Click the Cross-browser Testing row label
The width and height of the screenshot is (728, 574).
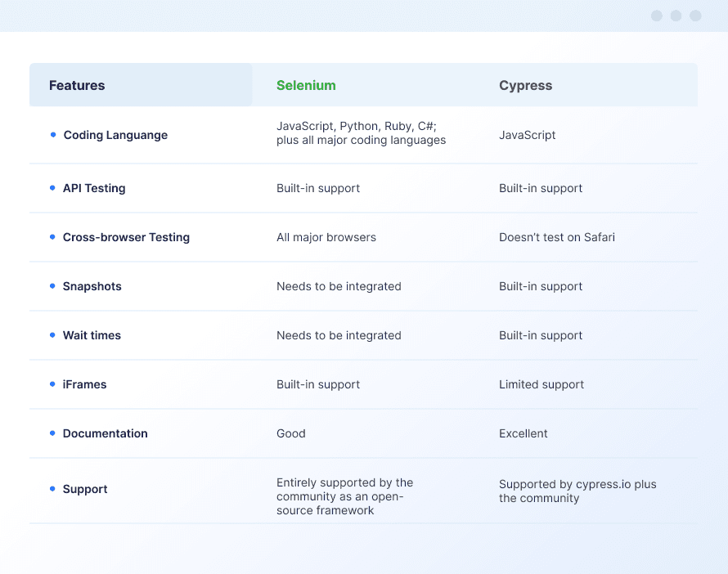(x=126, y=237)
